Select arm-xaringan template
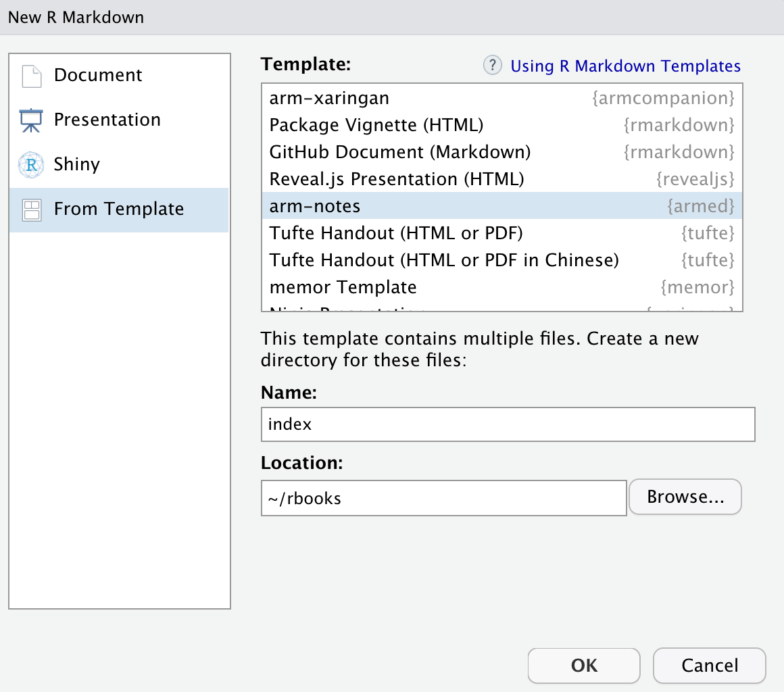Screen dimensions: 784x692 click(x=329, y=98)
